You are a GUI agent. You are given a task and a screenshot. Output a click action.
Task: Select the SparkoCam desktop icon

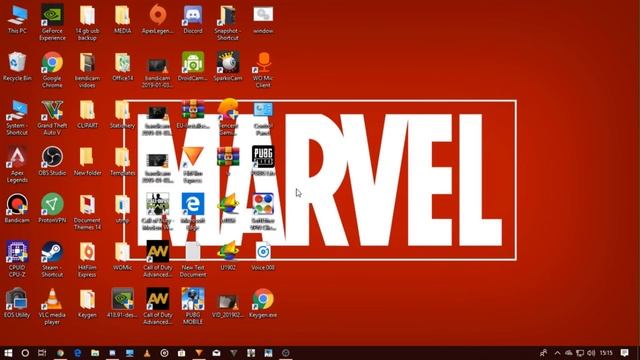(x=228, y=67)
